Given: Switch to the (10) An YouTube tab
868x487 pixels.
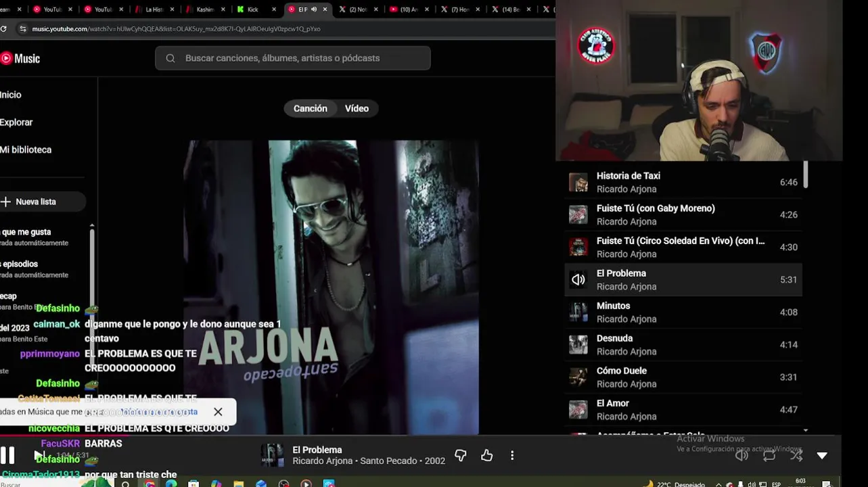Looking at the screenshot, I should point(409,9).
